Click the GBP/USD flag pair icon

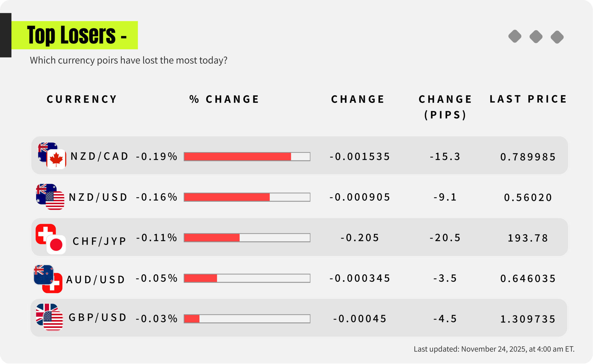pyautogui.click(x=49, y=317)
